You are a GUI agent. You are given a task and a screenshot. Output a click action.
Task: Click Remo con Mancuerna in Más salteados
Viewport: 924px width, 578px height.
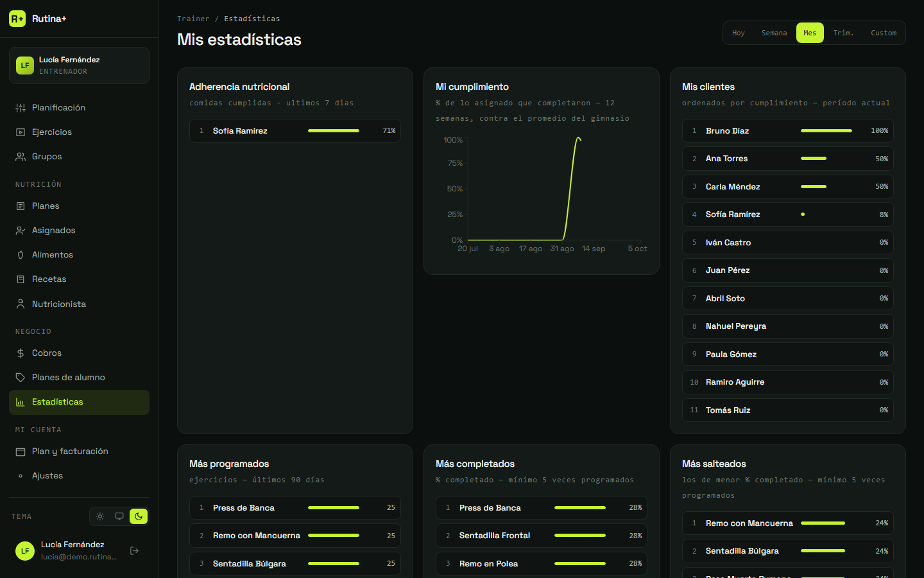(x=788, y=523)
